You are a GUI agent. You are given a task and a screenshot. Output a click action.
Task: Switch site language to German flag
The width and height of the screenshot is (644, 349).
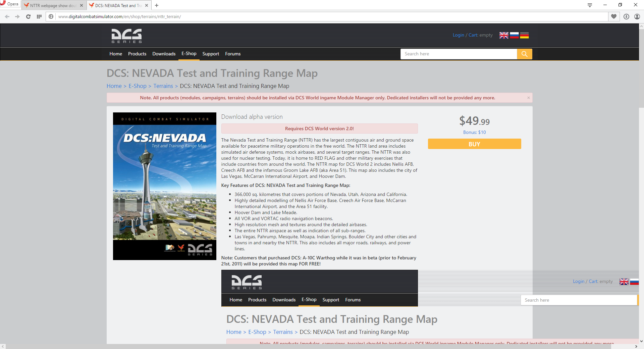point(524,35)
